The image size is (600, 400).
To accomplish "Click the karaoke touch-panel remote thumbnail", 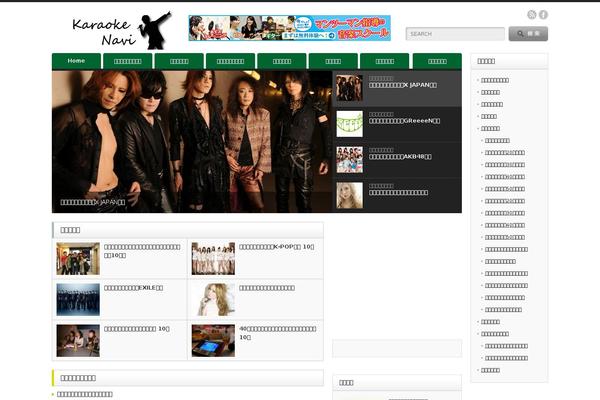I will click(213, 340).
